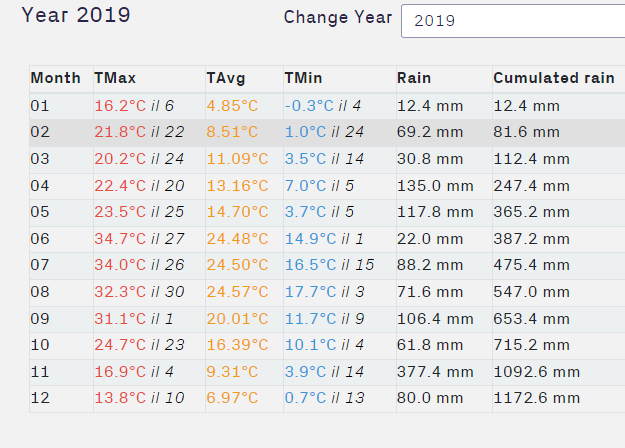Click Rain value 80.0 mm
Image resolution: width=625 pixels, height=448 pixels.
point(430,398)
